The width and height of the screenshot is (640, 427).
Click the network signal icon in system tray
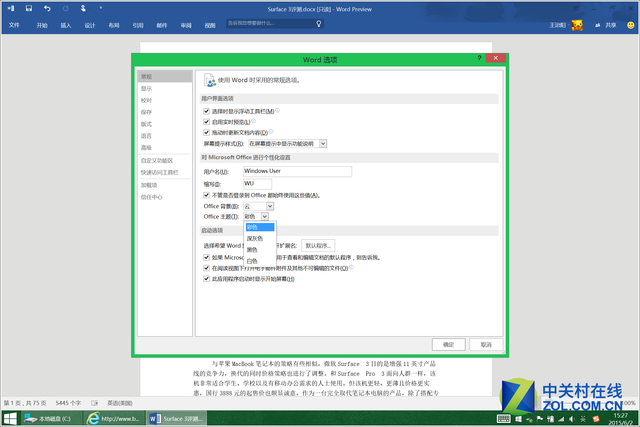(561, 419)
